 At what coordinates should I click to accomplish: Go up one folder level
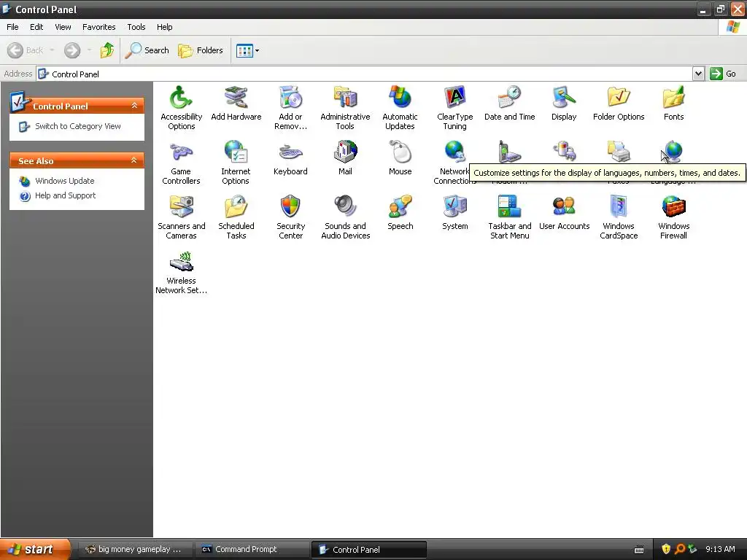[107, 50]
